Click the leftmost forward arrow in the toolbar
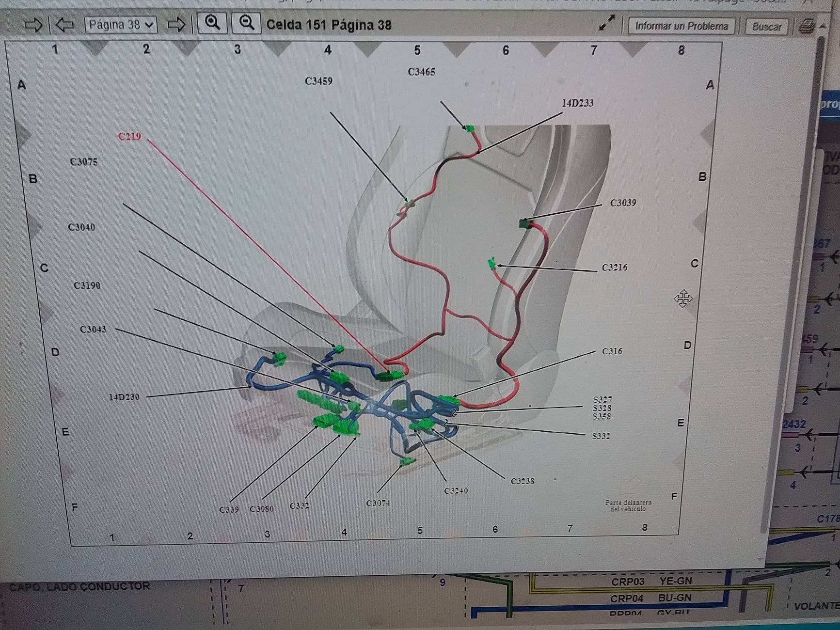The height and width of the screenshot is (630, 840). [33, 24]
